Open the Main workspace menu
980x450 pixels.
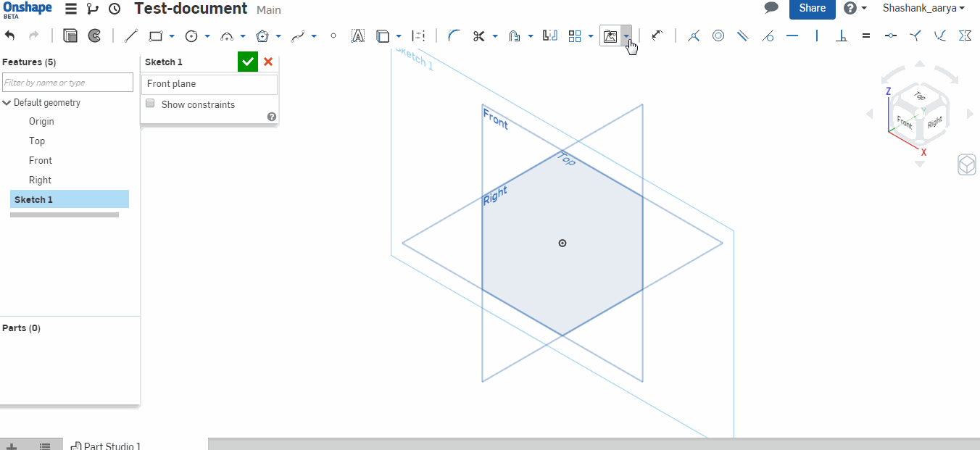[268, 9]
